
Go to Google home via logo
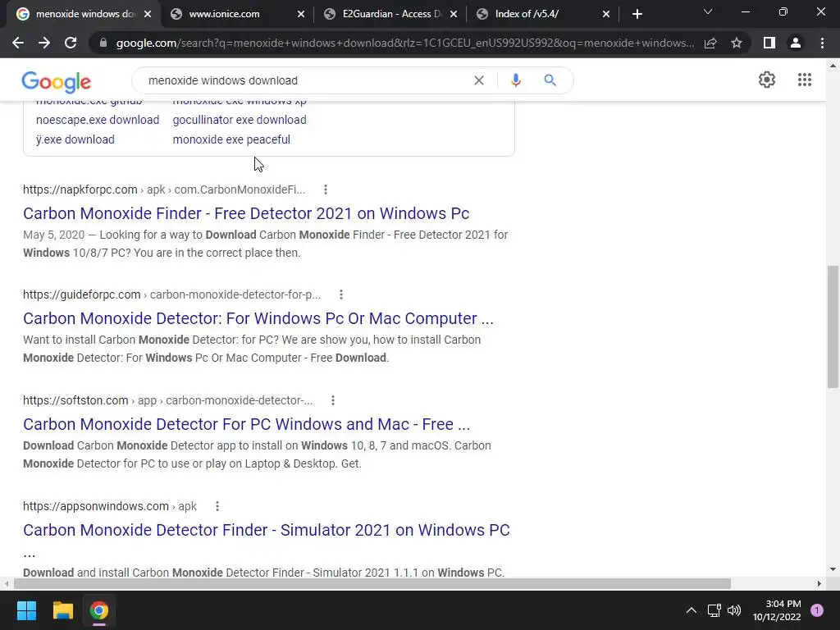[x=57, y=81]
